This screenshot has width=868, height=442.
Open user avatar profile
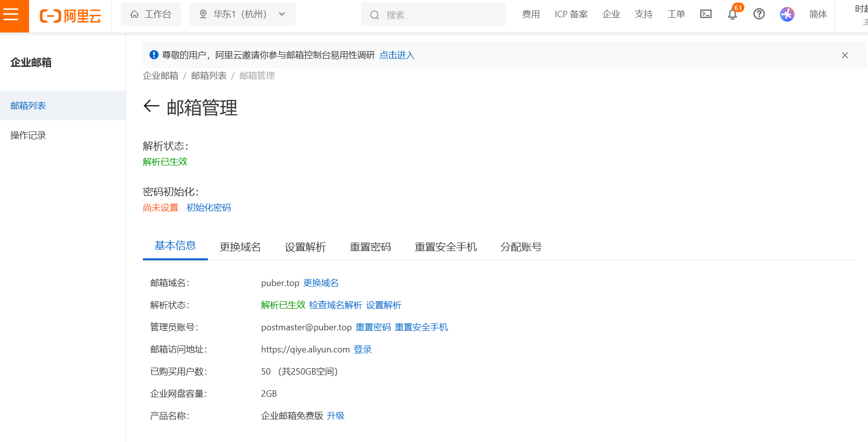[x=787, y=14]
